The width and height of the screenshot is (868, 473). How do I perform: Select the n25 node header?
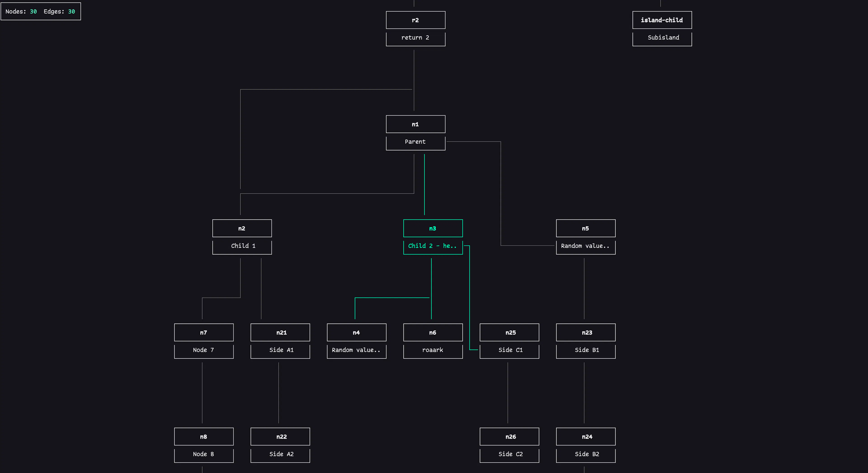point(509,332)
